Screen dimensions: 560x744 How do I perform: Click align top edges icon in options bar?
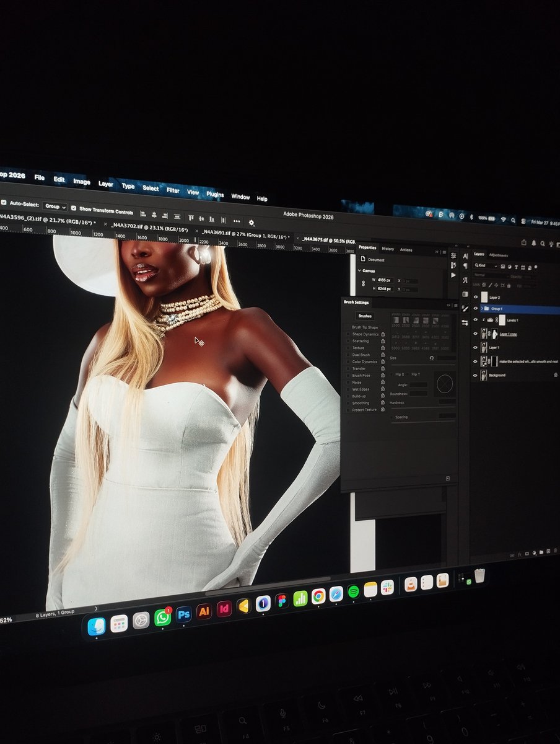191,218
